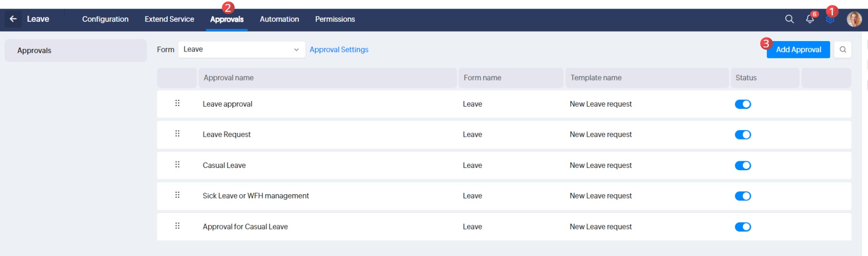Click drag handle for Leave approval row
The width and height of the screenshot is (868, 256).
(x=177, y=103)
